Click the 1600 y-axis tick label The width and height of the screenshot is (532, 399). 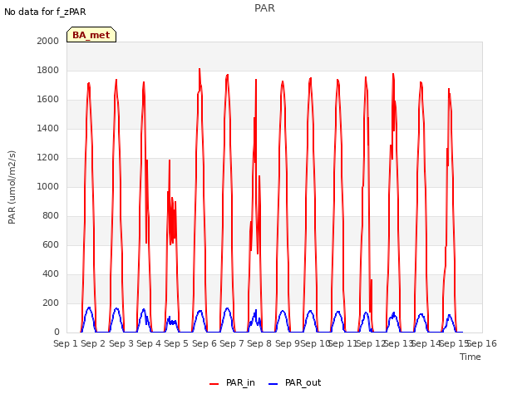48,100
